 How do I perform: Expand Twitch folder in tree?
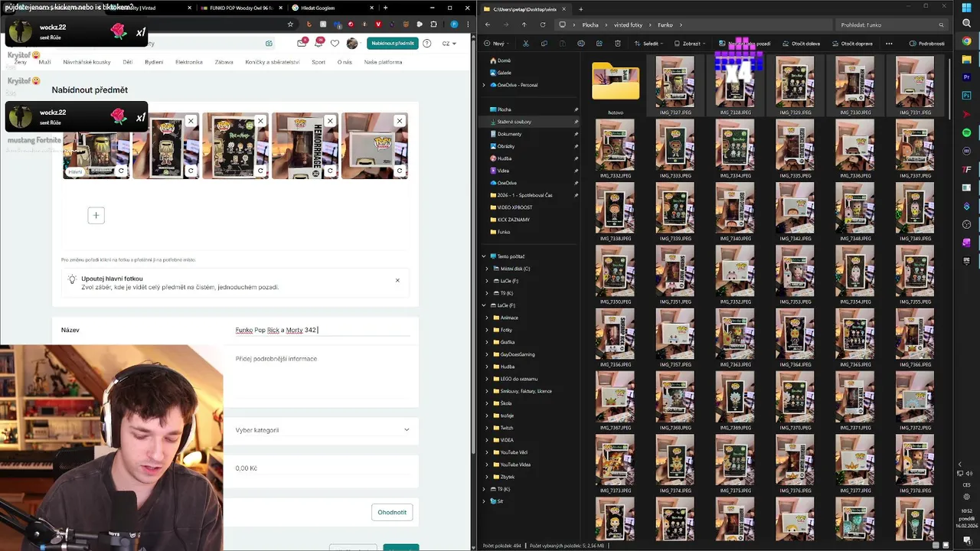tap(487, 428)
